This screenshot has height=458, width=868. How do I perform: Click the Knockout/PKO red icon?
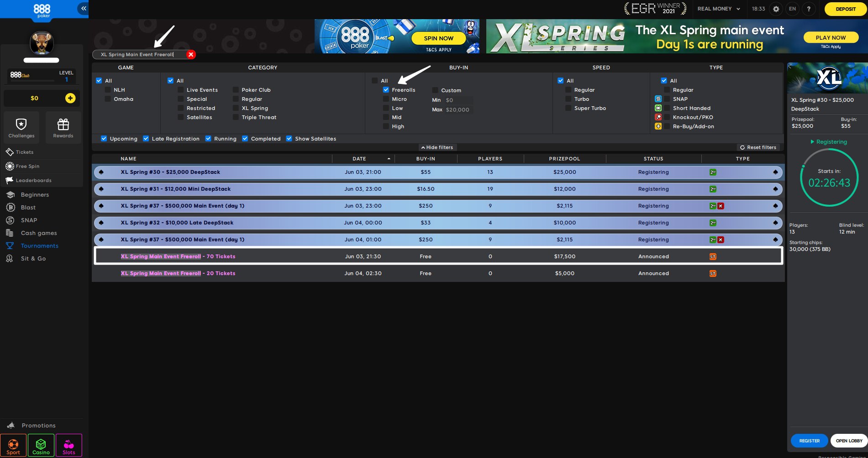[x=658, y=117]
